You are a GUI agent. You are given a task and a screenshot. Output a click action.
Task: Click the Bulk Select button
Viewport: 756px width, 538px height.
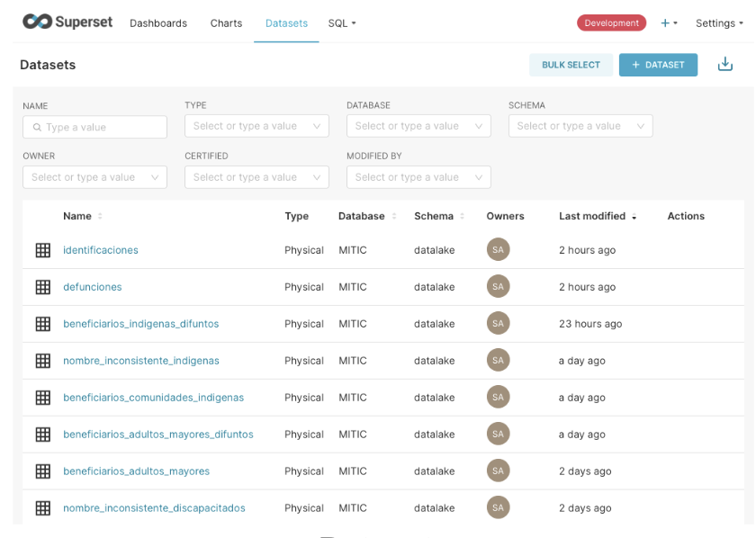571,65
